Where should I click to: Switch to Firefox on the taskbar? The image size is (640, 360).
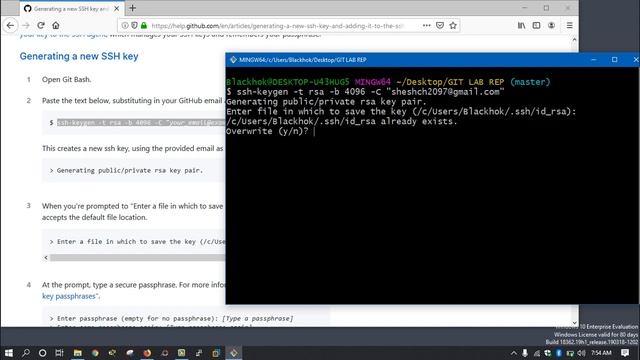[147, 353]
